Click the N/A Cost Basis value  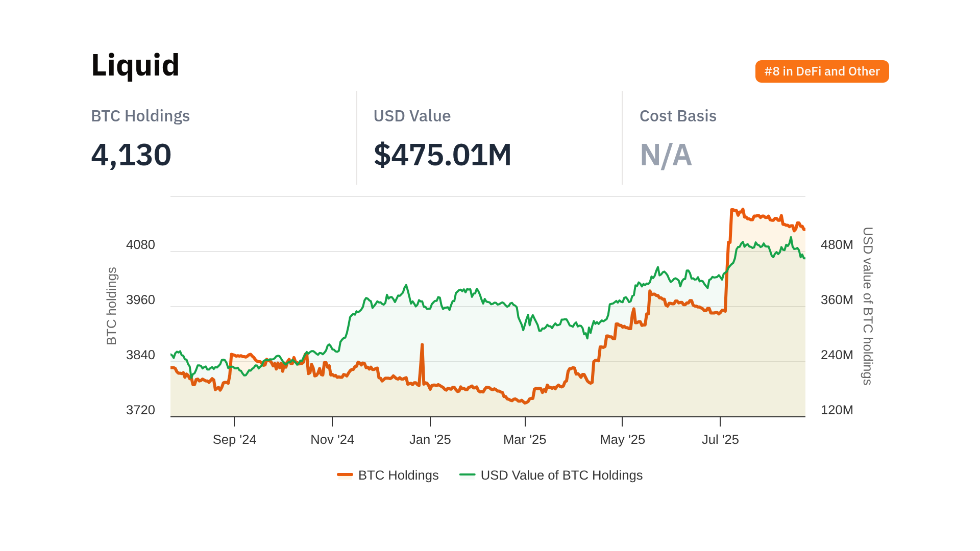point(666,155)
